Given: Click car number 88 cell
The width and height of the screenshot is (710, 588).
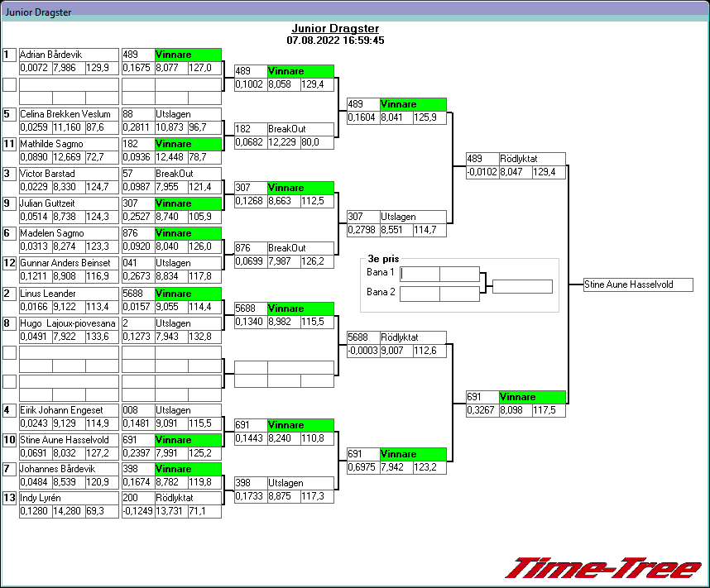Looking at the screenshot, I should (x=138, y=114).
